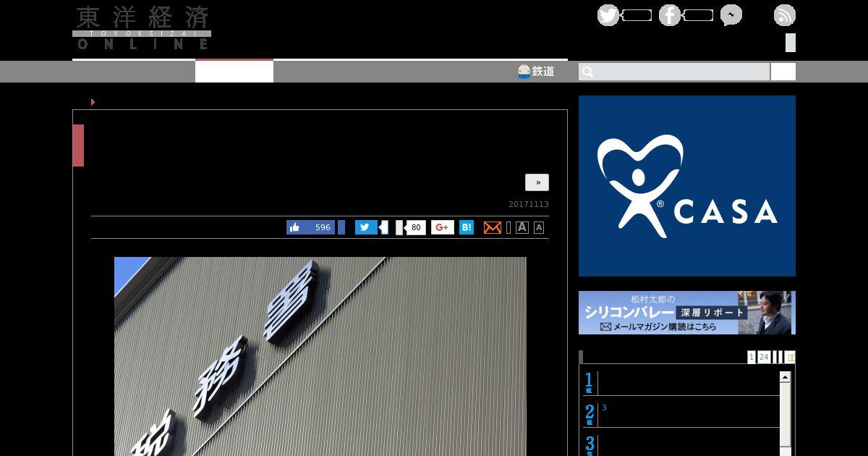Click the » next page button
The width and height of the screenshot is (868, 456).
(x=537, y=182)
